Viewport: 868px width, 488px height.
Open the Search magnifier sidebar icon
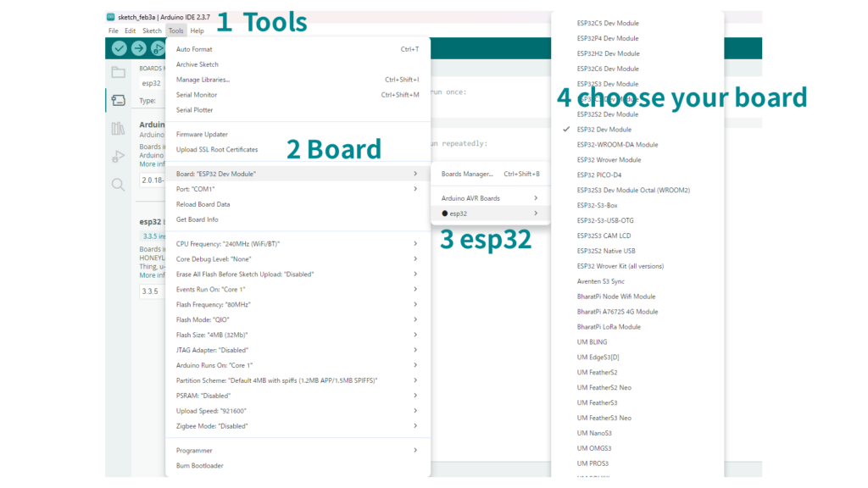tap(118, 184)
